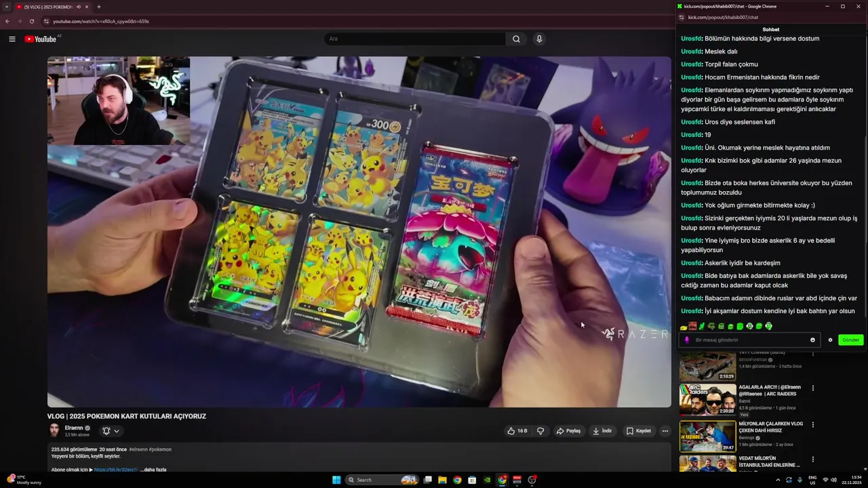This screenshot has width=868, height=488.
Task: Open the Chrome icon on the taskbar
Action: coord(457,480)
